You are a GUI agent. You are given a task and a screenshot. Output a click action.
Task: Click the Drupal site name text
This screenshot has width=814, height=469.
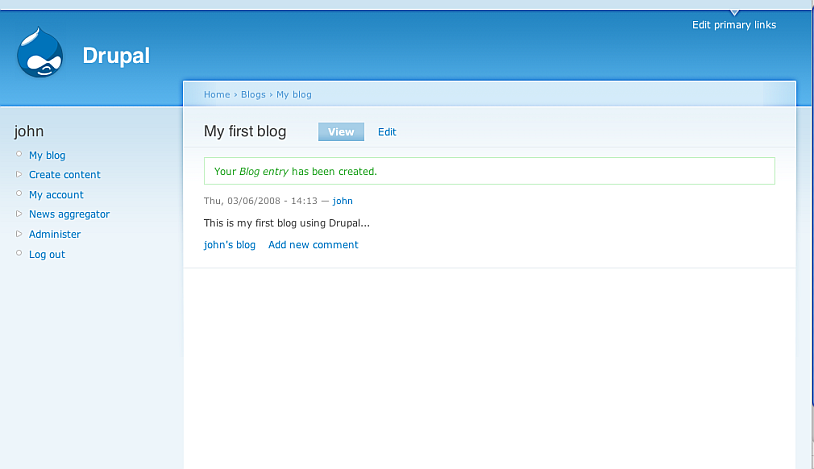[x=116, y=56]
